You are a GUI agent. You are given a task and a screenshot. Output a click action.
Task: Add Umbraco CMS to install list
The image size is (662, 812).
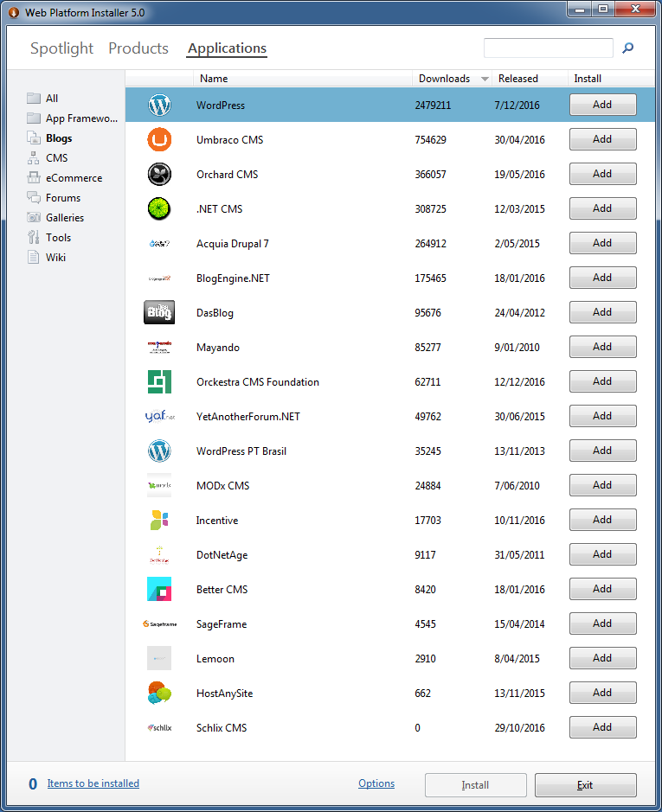[603, 139]
